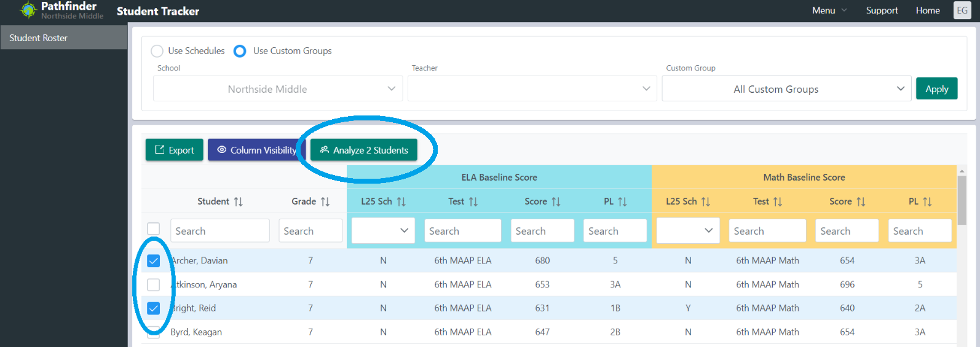Image resolution: width=980 pixels, height=347 pixels.
Task: Click the Math Score search field
Action: (x=847, y=231)
